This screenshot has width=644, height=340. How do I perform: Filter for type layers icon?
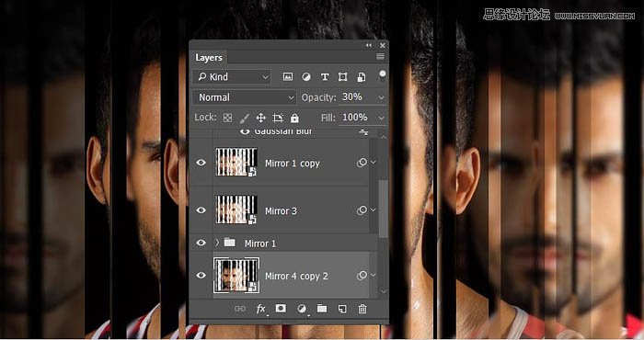pos(325,76)
